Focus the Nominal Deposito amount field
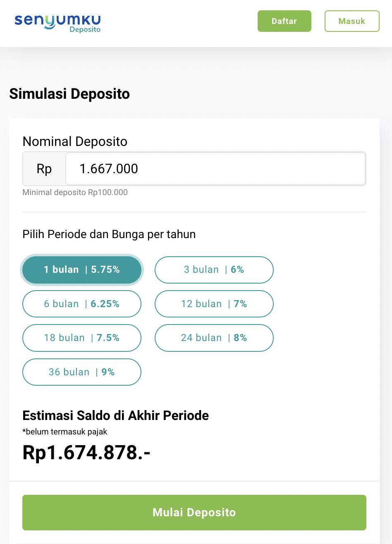The width and height of the screenshot is (392, 544). (x=215, y=169)
